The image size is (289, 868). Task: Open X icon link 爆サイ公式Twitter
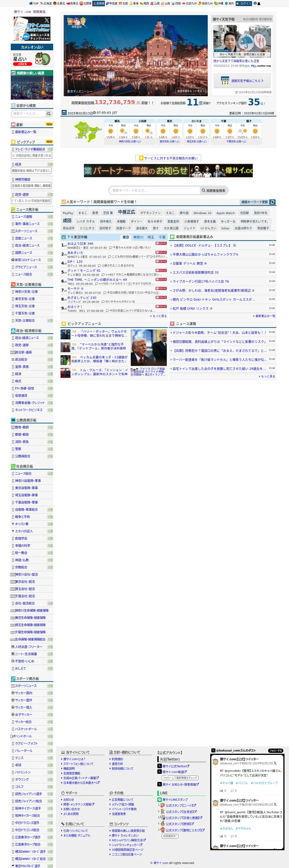tap(160, 766)
